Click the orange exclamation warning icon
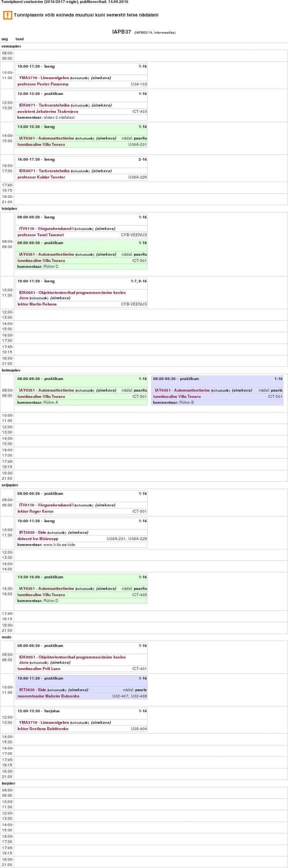288x868 pixels. coord(7,15)
